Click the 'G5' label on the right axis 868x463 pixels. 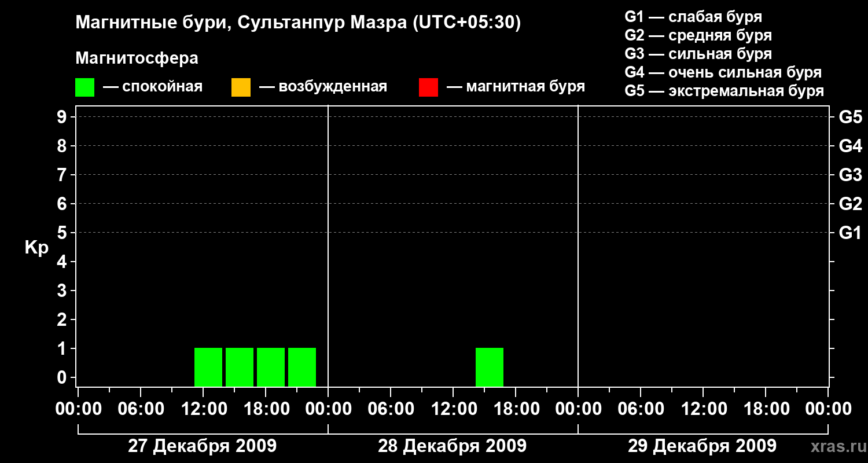[851, 117]
